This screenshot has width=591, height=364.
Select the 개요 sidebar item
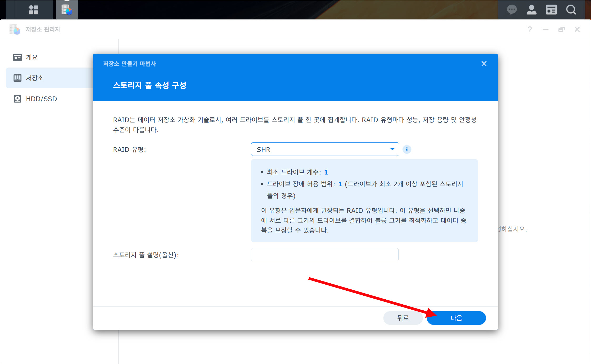32,57
